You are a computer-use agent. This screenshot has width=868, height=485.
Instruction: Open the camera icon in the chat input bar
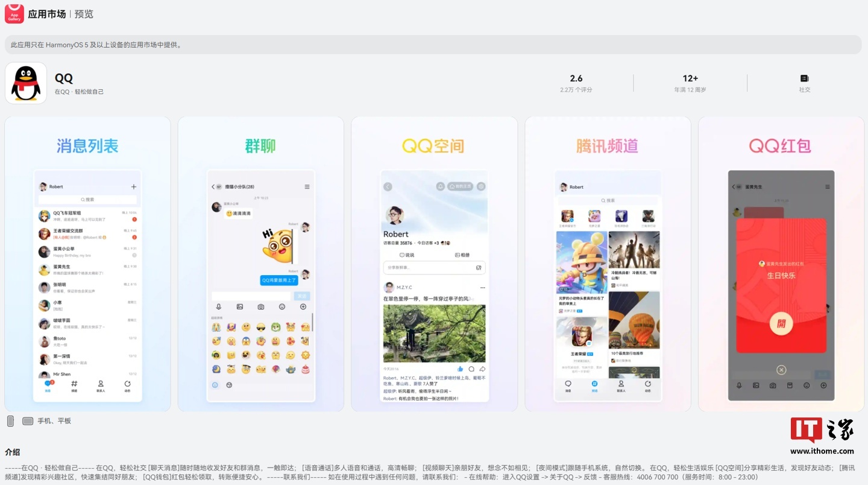261,306
